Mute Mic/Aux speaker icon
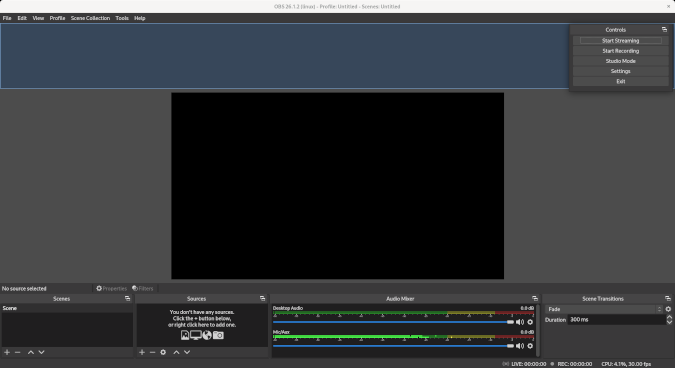 (520, 346)
